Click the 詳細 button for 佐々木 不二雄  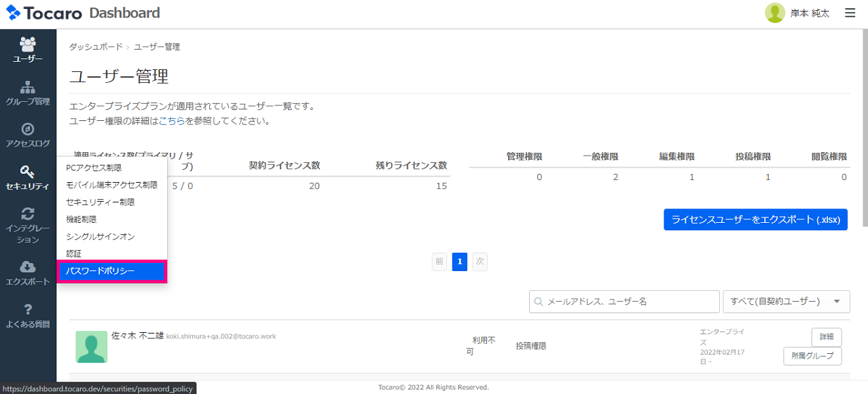coord(826,337)
